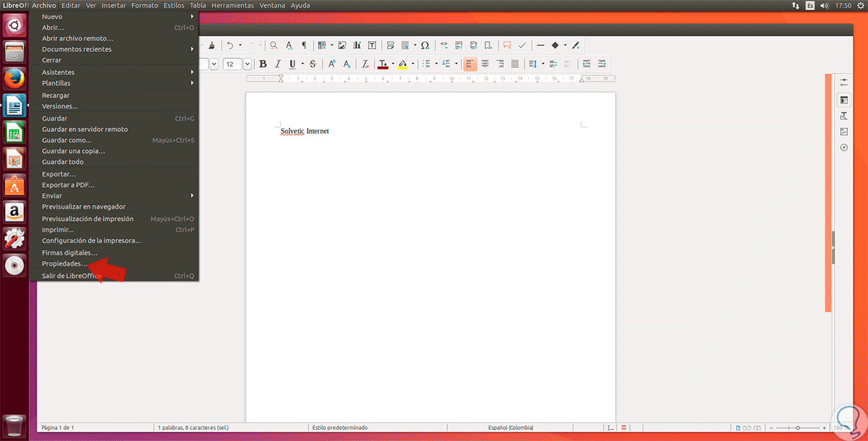Click the Clear Direct Formatting icon
This screenshot has height=441, width=868.
365,64
